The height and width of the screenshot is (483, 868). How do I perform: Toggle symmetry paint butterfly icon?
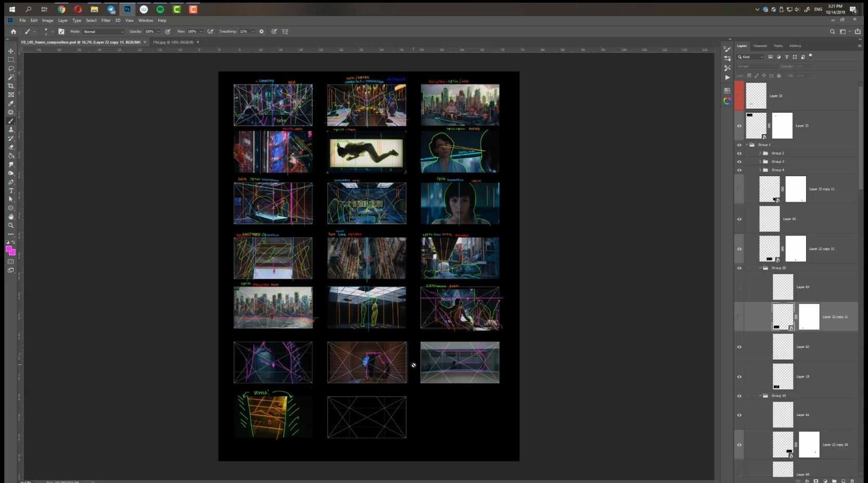285,32
